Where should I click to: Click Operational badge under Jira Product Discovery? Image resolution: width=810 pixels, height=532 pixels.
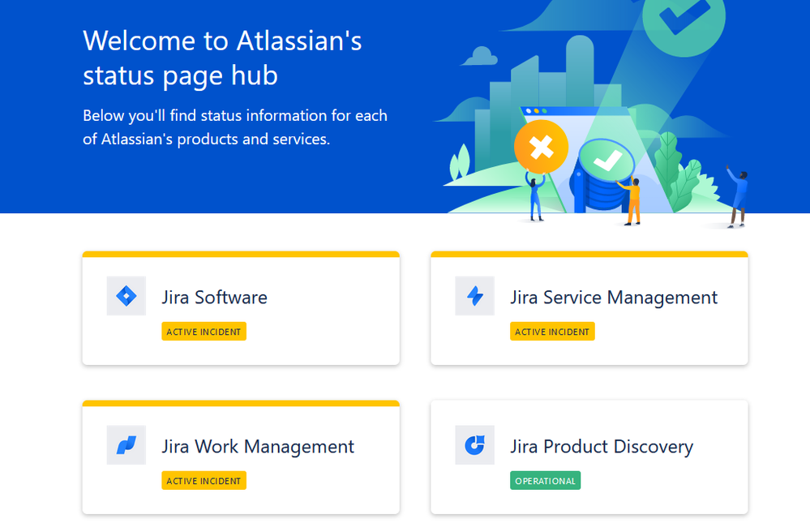pos(545,481)
